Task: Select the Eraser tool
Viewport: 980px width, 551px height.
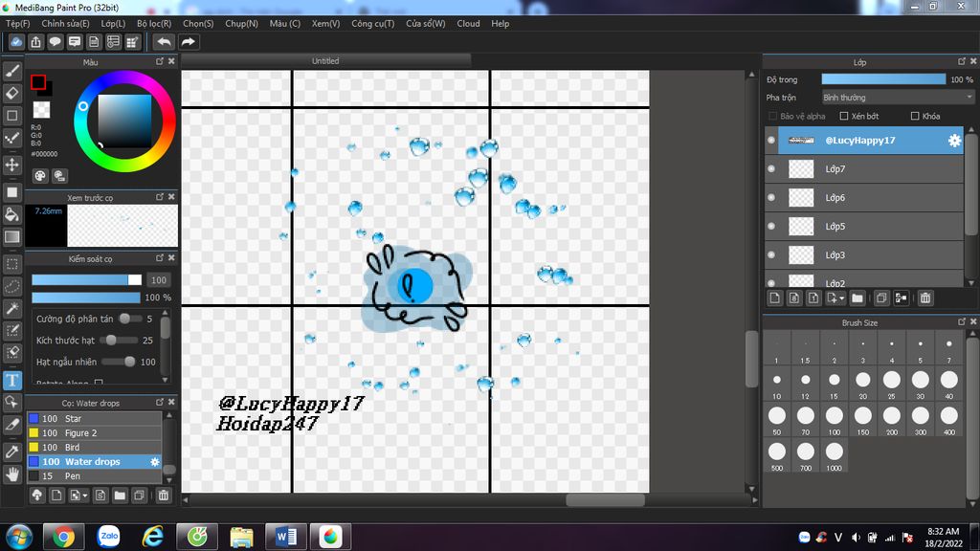Action: click(11, 93)
